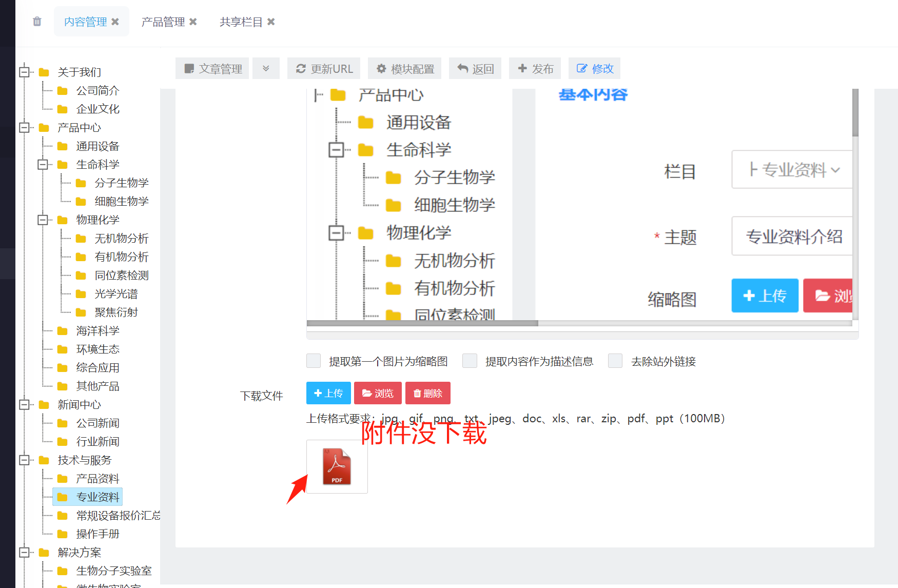Select 行业新闻 in the tree
898x588 pixels.
coord(97,441)
